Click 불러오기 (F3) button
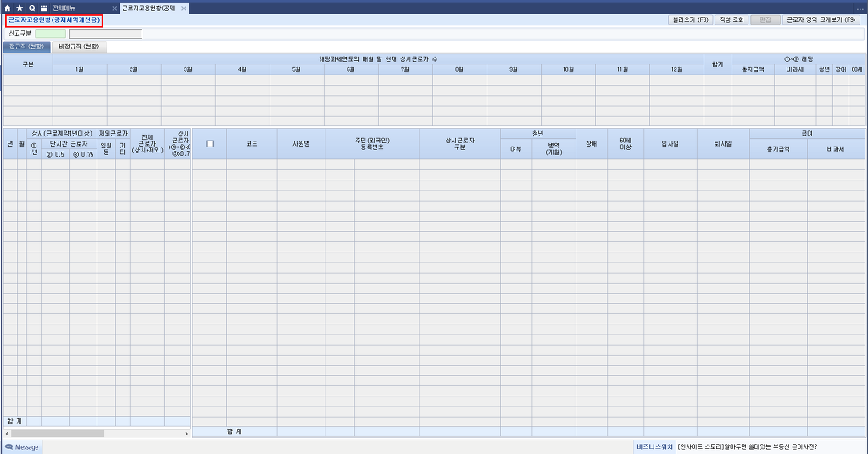 pos(690,20)
